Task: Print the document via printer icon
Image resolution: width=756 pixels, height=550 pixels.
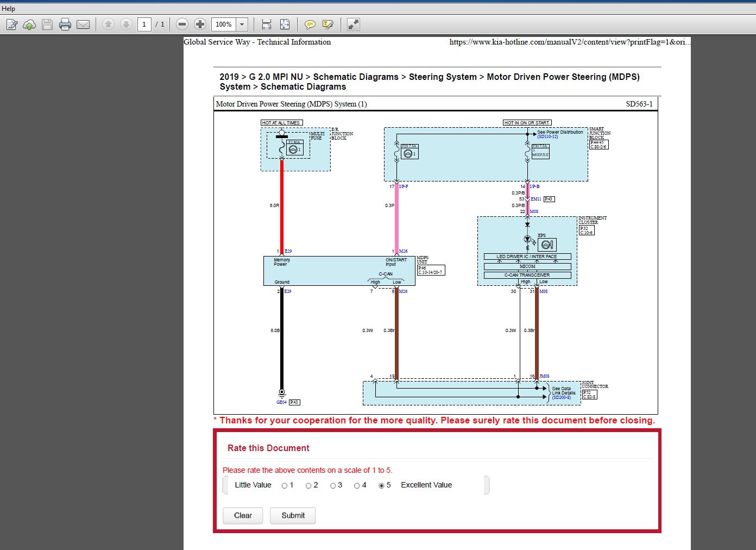Action: point(65,24)
